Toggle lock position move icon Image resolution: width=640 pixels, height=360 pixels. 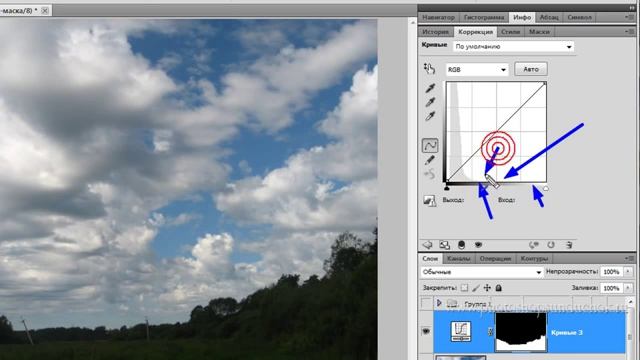point(487,288)
